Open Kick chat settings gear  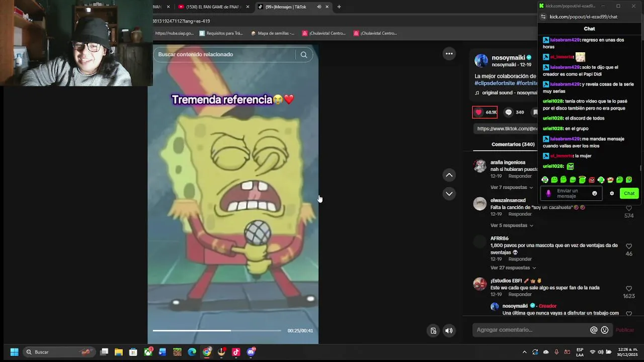click(612, 194)
